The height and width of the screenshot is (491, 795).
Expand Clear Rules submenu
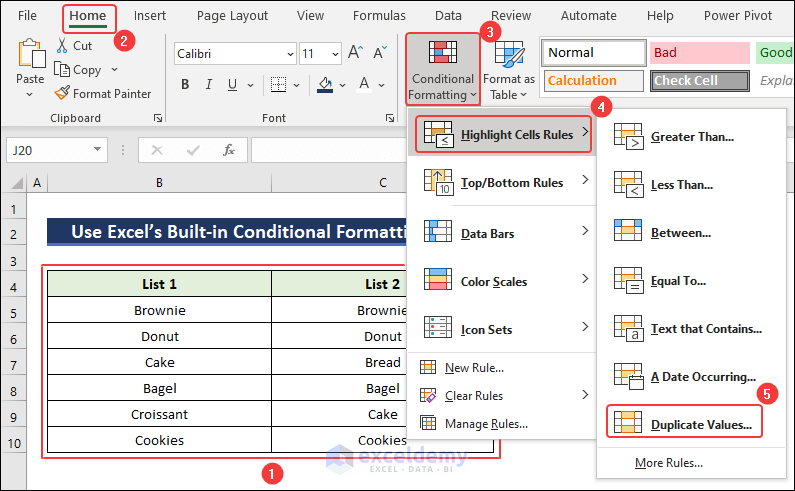tap(503, 395)
